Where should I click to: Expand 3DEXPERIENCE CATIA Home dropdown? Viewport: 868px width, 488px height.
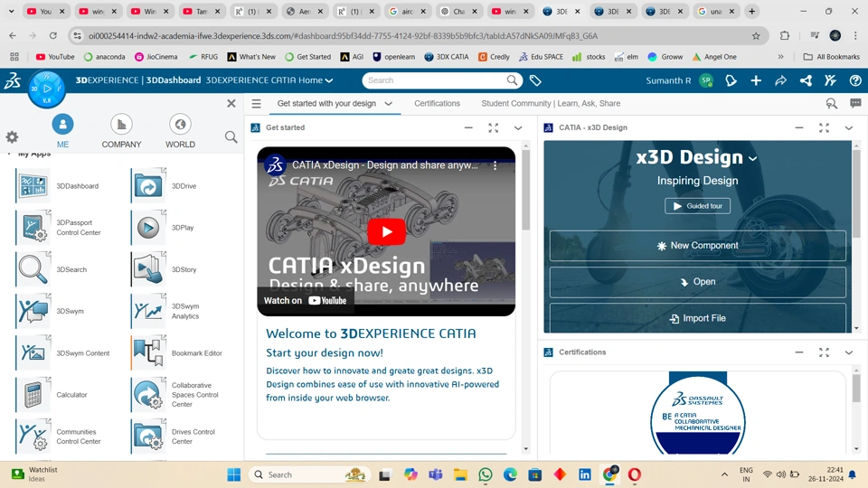329,80
